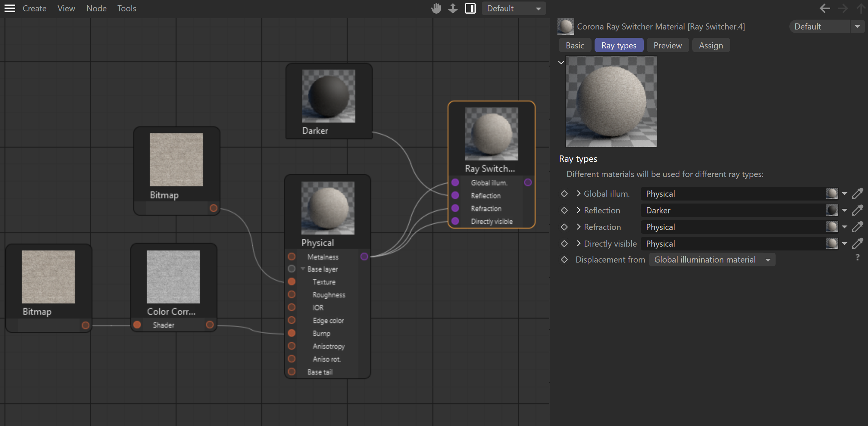Select the Darker material node thumbnail
Screen dimensions: 868x426
[329, 96]
